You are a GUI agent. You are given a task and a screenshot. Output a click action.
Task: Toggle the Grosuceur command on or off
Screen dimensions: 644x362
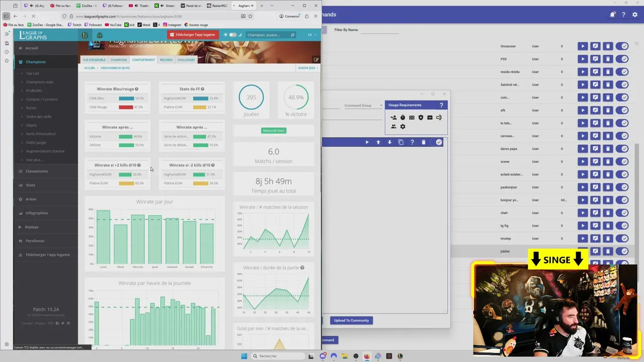pos(622,46)
